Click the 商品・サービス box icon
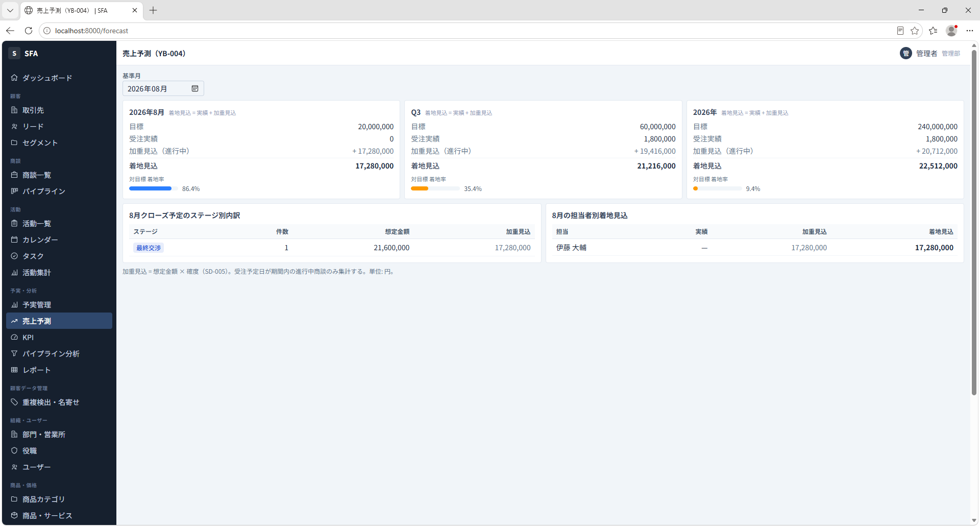 coord(14,515)
